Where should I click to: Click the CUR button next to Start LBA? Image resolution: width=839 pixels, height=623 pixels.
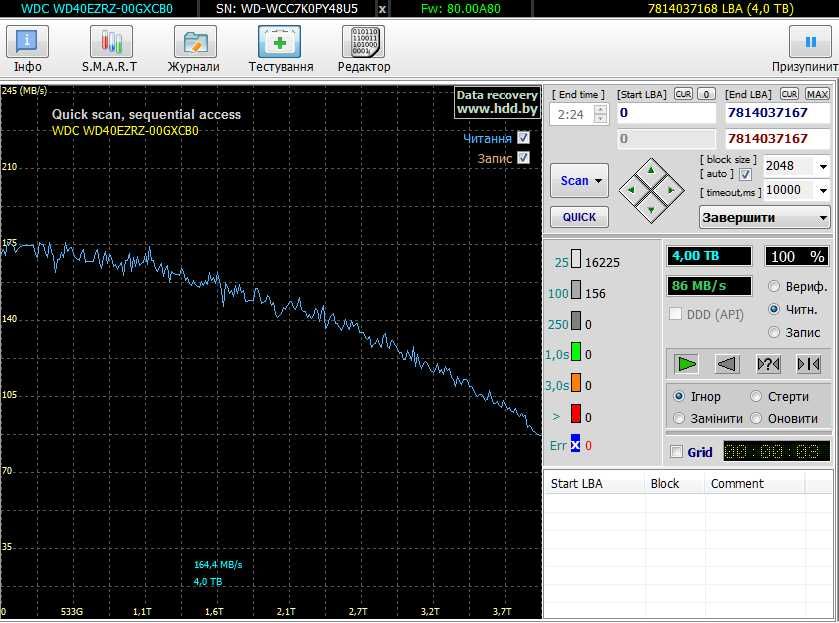click(683, 94)
